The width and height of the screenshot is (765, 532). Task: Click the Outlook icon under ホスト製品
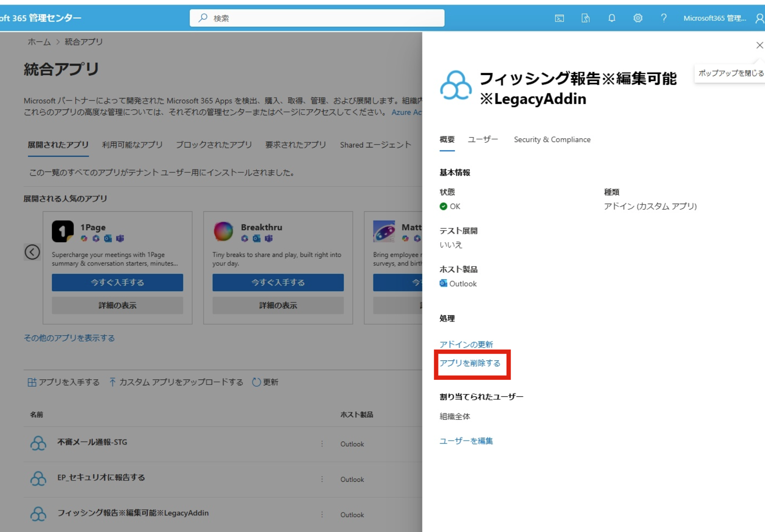tap(443, 283)
